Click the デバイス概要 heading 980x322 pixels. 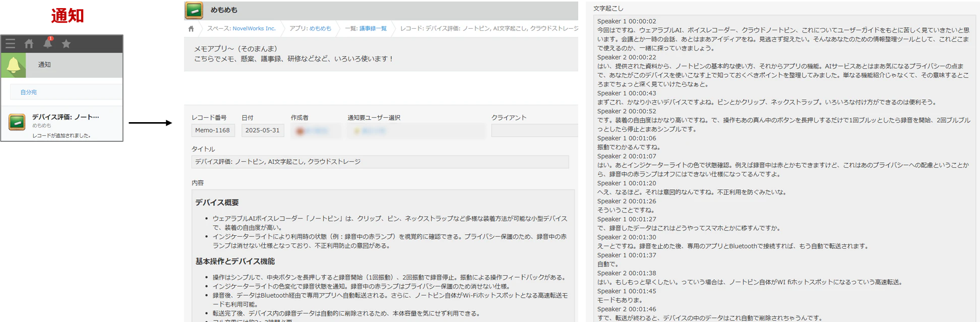coord(217,202)
